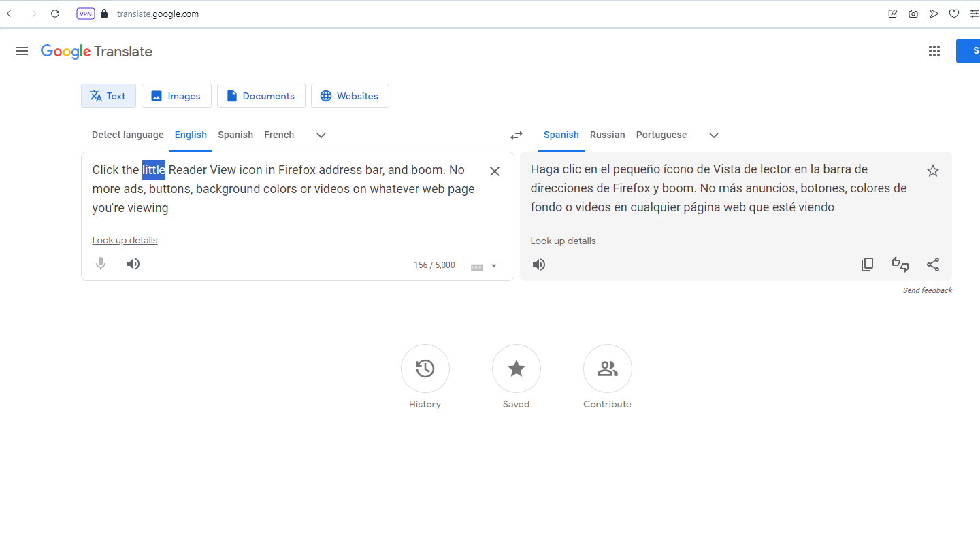
Task: Open input tools dropdown arrow
Action: [494, 266]
